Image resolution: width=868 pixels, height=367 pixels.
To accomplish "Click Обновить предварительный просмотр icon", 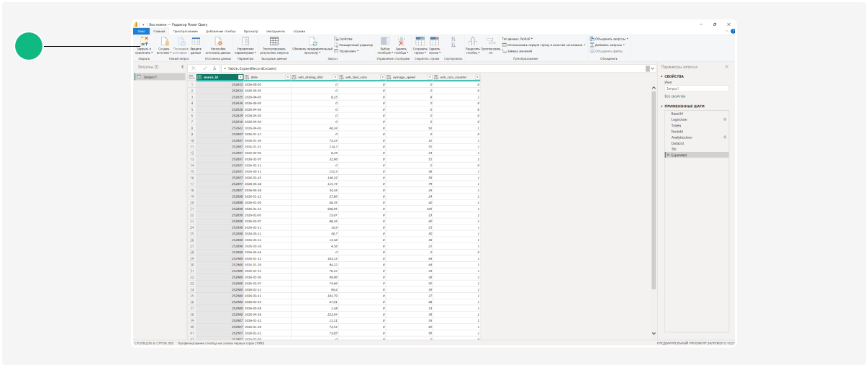I will (x=313, y=42).
